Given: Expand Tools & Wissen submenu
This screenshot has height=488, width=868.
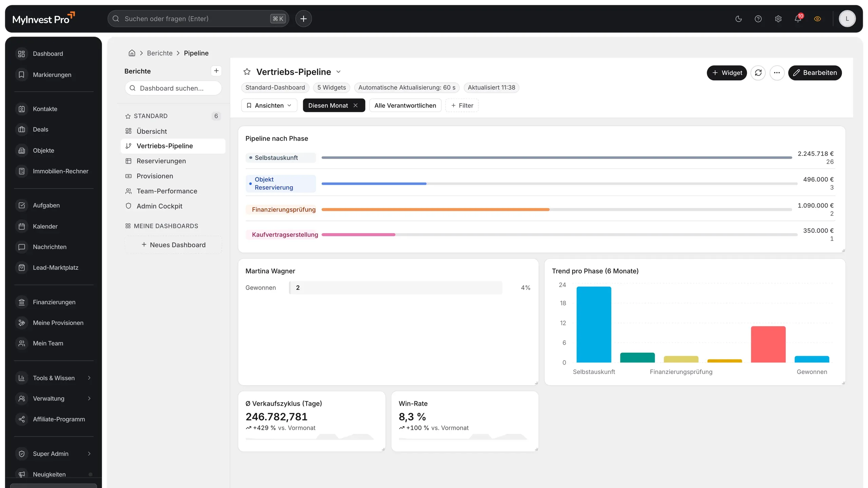Looking at the screenshot, I should [54, 378].
